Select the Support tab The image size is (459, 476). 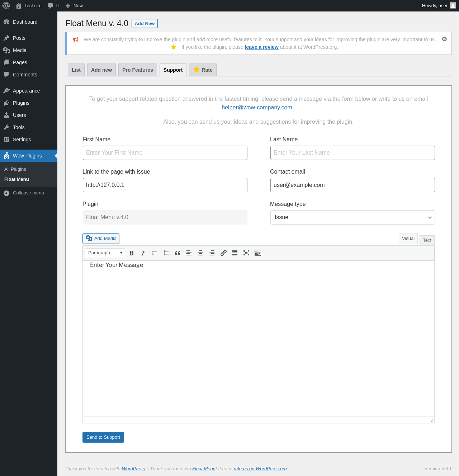pos(173,70)
